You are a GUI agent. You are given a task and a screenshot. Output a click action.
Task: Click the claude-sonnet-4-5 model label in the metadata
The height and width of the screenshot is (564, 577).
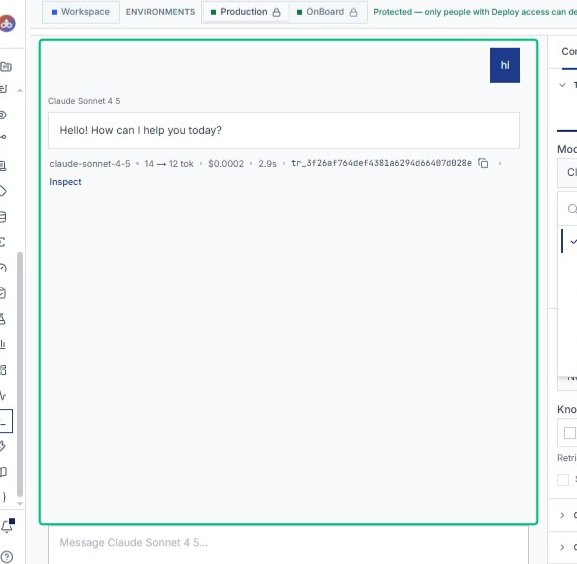[x=90, y=164]
